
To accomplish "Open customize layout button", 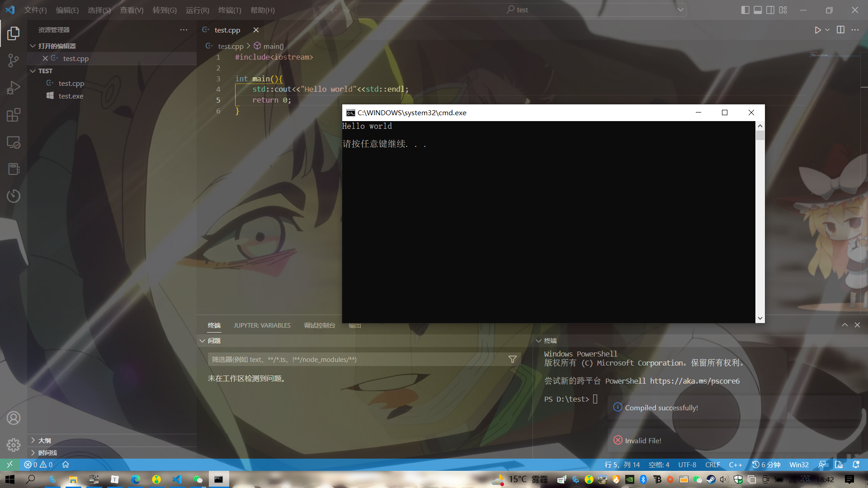I will click(783, 10).
